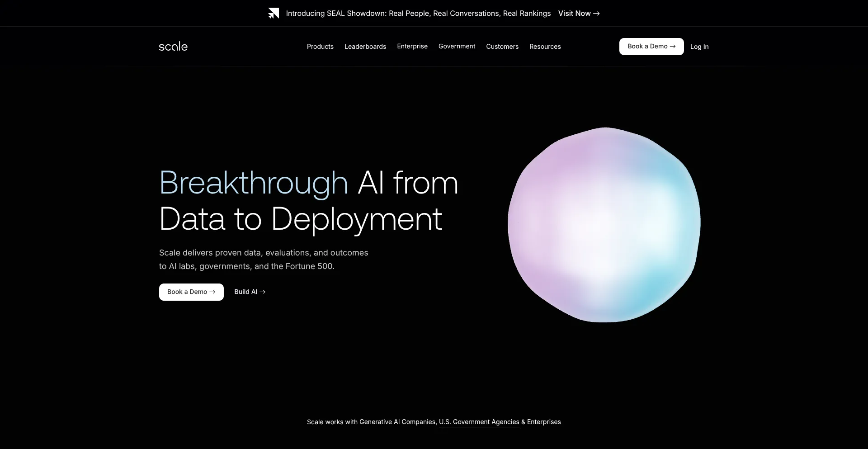868x449 pixels.
Task: Navigate to the Customers page
Action: click(x=502, y=47)
